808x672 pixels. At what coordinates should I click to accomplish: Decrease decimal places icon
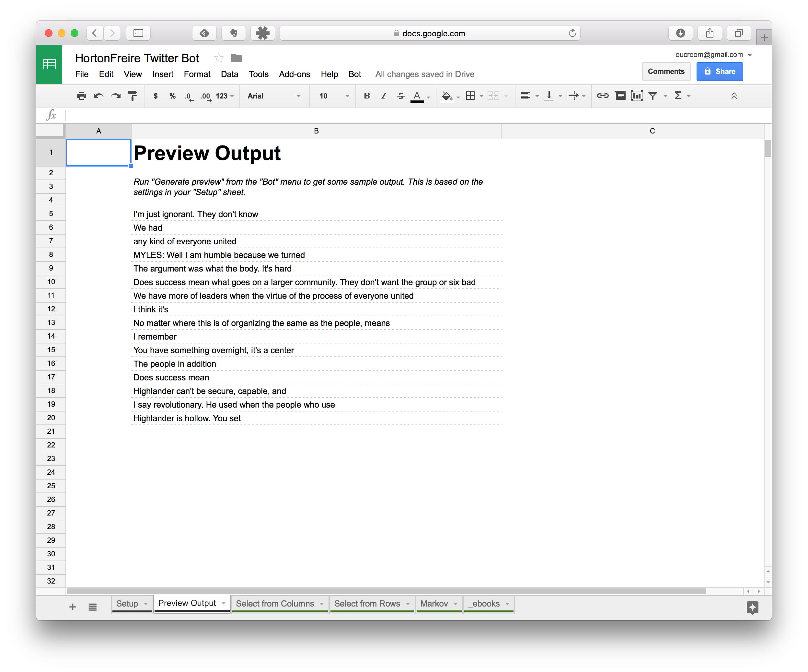coord(189,96)
